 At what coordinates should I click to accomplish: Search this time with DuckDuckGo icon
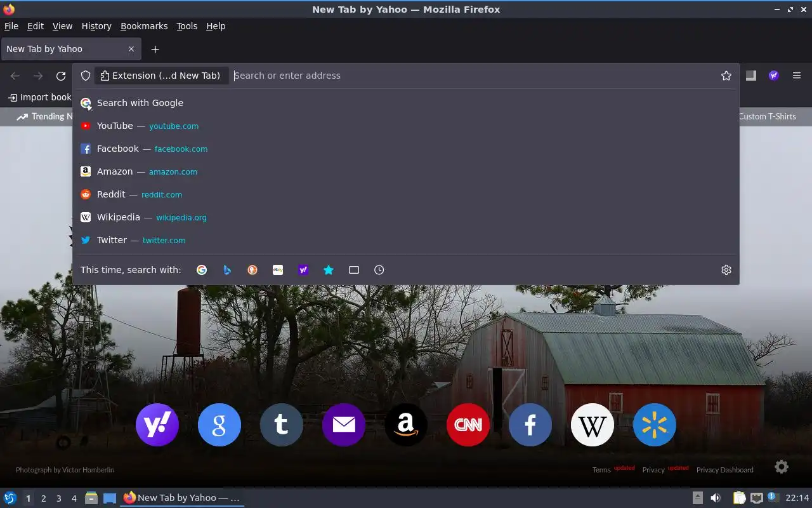click(x=252, y=270)
